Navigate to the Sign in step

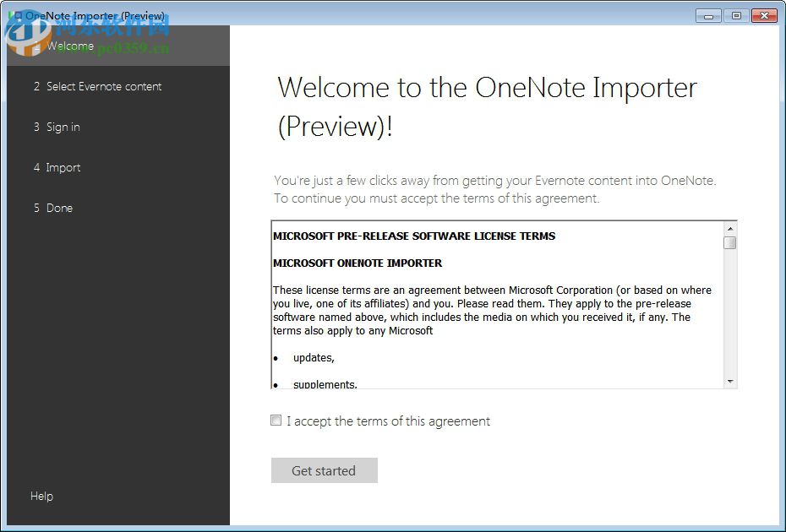click(x=63, y=127)
